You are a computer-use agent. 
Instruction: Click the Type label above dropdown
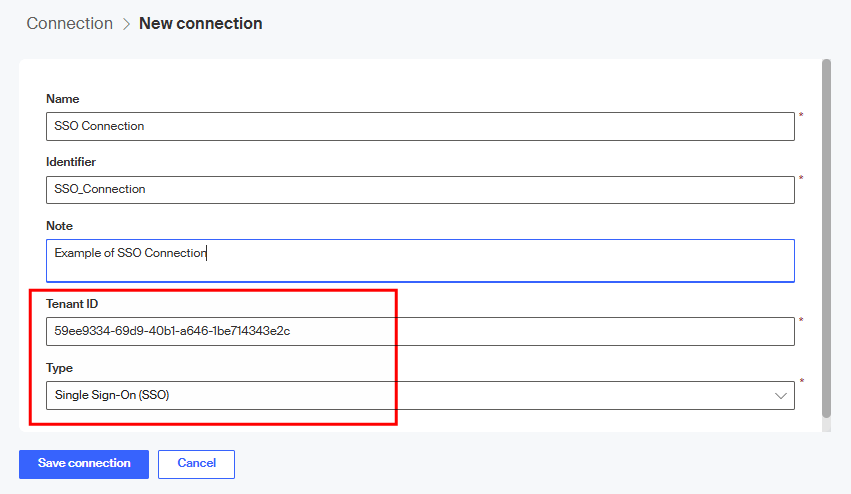[60, 368]
